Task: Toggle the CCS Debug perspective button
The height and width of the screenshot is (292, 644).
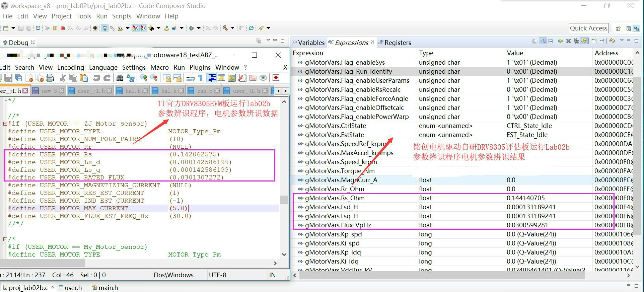Action: 637,28
